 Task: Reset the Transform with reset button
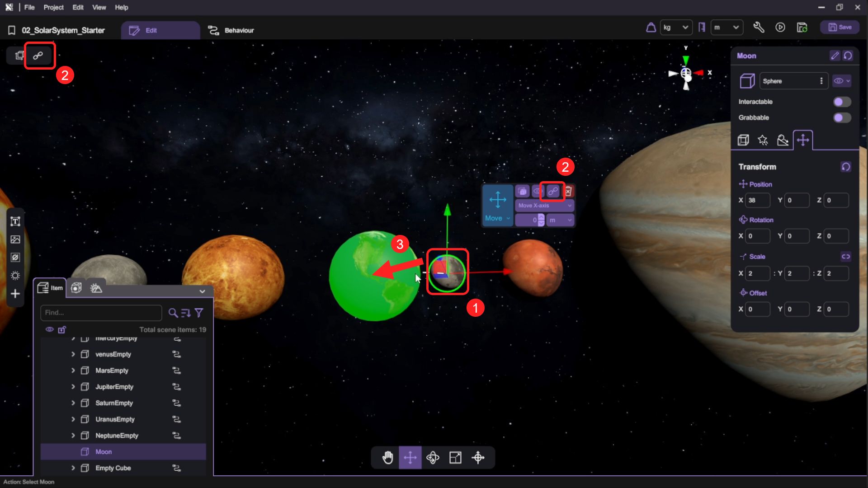click(846, 167)
